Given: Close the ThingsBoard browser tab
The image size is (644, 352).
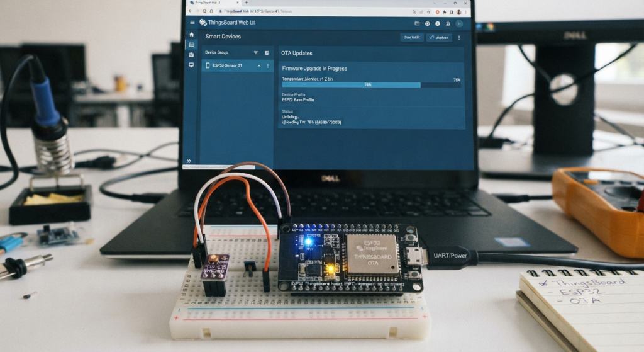Looking at the screenshot, I should [x=237, y=3].
